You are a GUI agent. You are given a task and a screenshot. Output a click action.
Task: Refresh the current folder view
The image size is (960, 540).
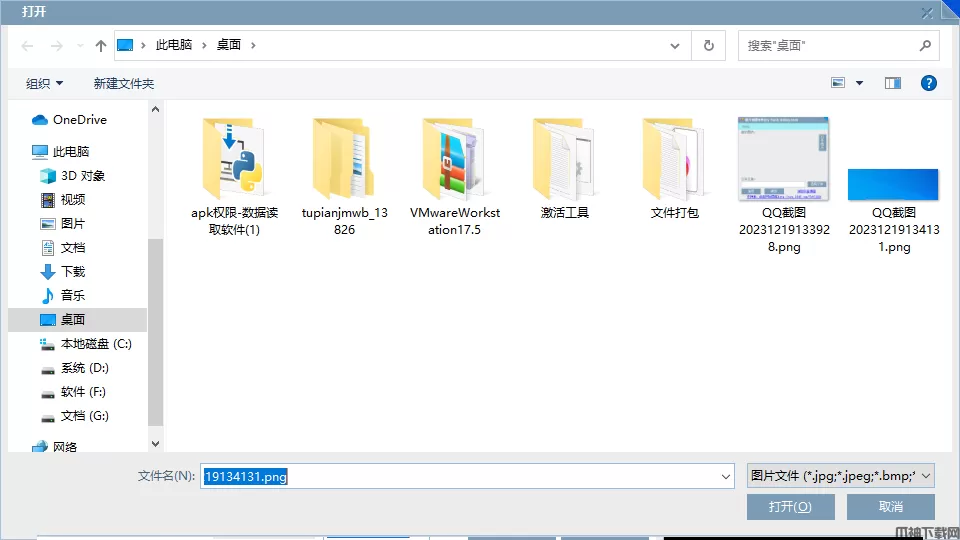click(x=708, y=46)
